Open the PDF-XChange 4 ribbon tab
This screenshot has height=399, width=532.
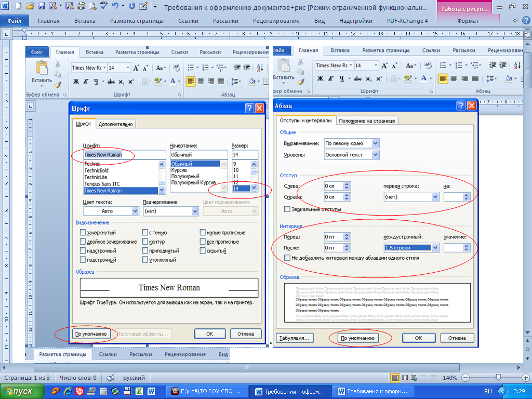point(407,21)
